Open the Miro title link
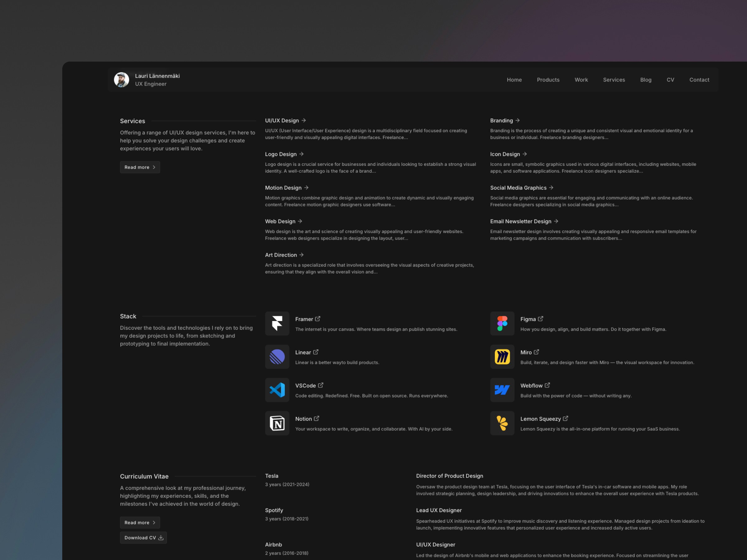Screen dimensions: 747x560 pos(526,352)
